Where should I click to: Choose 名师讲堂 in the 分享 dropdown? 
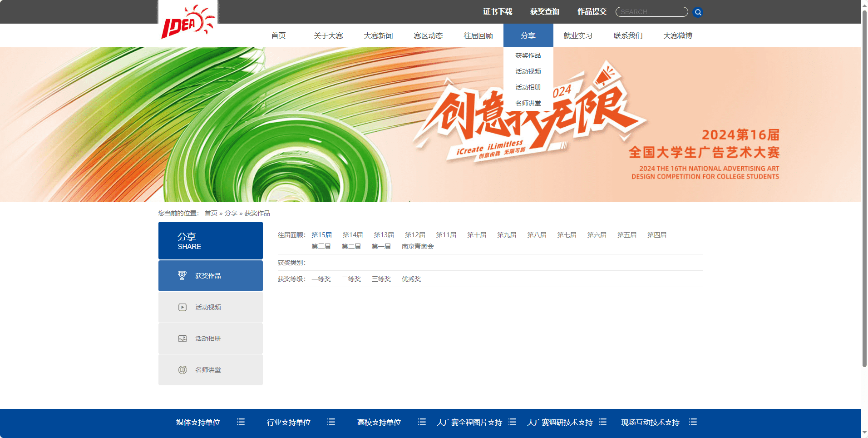tap(528, 103)
